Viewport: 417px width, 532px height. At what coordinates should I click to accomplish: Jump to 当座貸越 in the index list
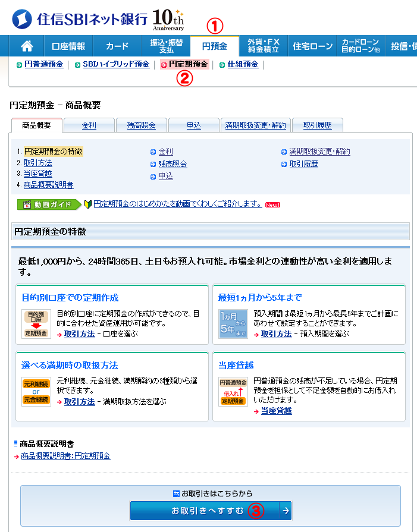pyautogui.click(x=37, y=174)
